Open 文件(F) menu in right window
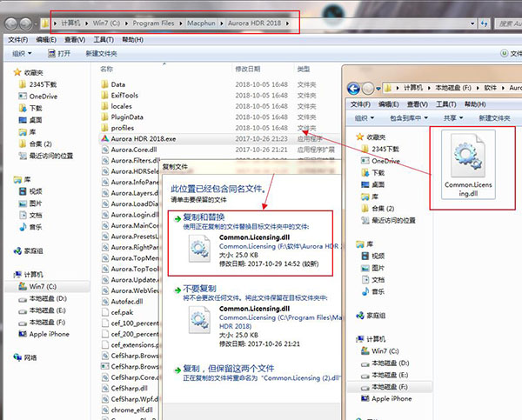The image size is (522, 420). 360,104
